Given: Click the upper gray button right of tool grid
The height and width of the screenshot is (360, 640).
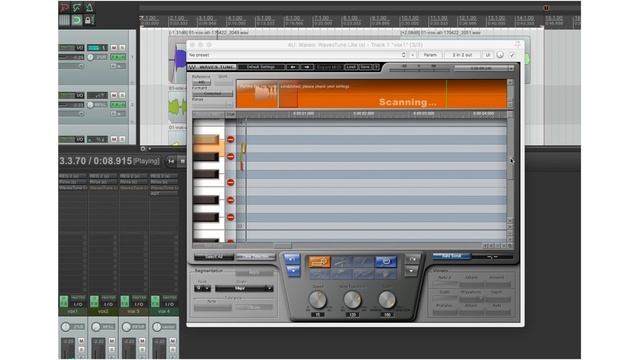Looking at the screenshot, I should (x=412, y=259).
